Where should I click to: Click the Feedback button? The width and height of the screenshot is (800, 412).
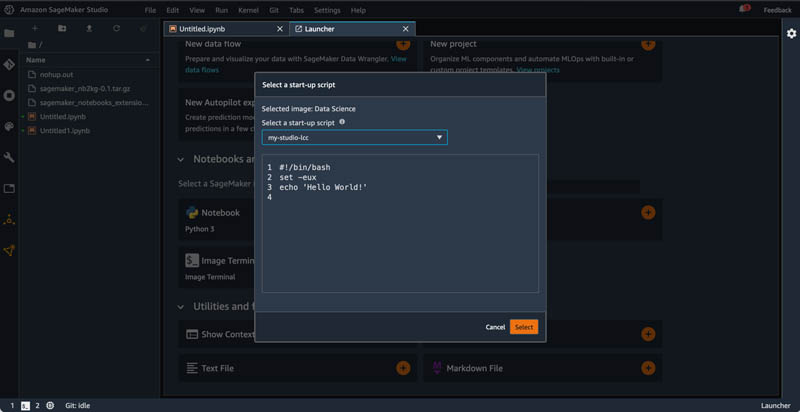pyautogui.click(x=778, y=10)
